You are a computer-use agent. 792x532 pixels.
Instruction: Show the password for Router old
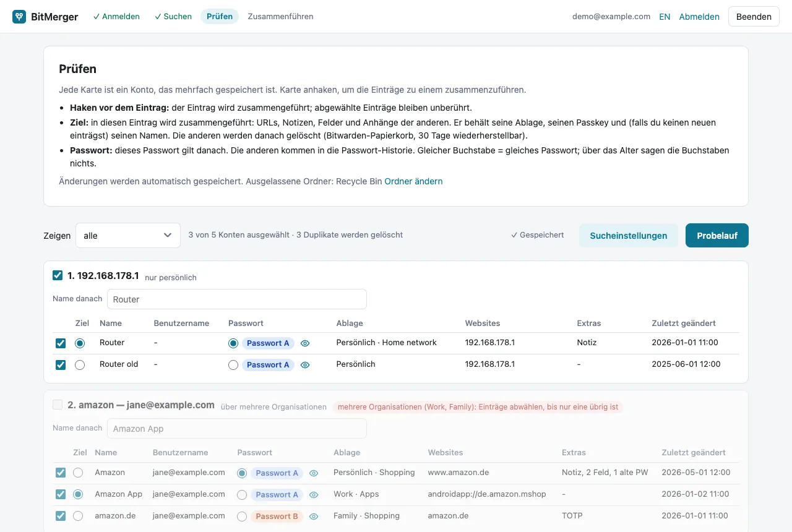305,365
